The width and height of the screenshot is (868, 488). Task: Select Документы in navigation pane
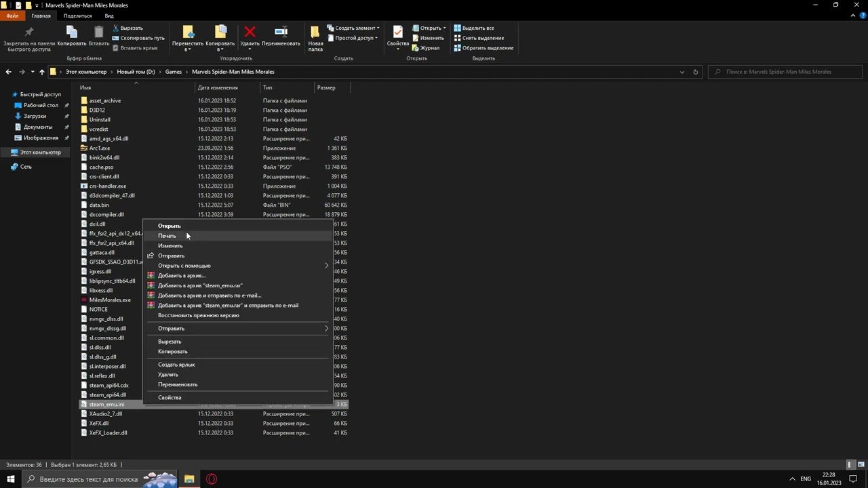[x=38, y=127]
